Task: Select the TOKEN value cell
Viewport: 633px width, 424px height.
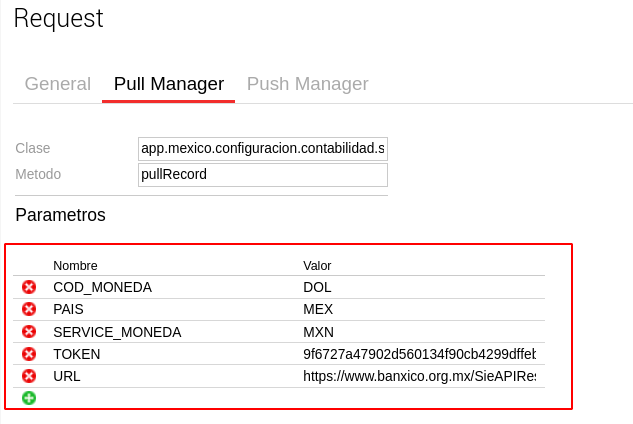Action: pyautogui.click(x=420, y=354)
